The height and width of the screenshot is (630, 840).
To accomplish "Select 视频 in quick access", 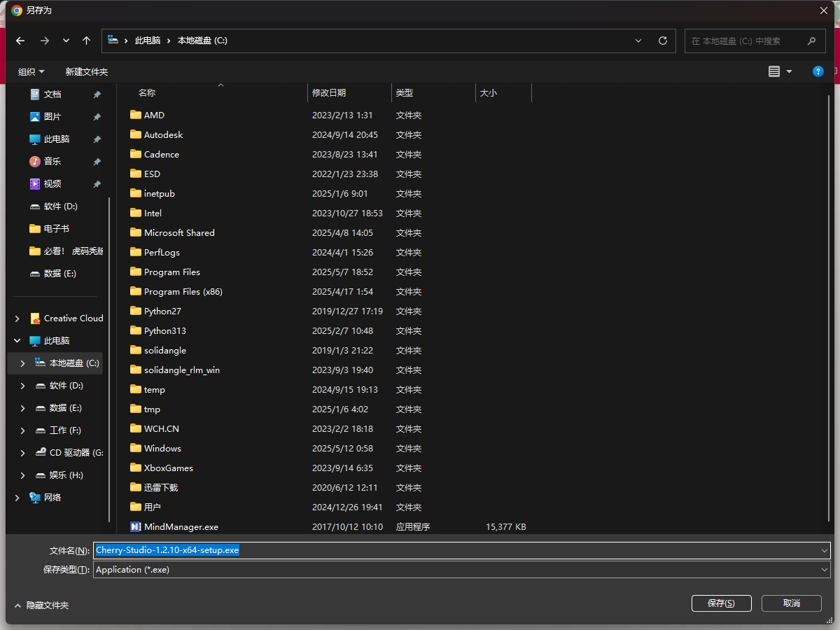I will tap(52, 183).
